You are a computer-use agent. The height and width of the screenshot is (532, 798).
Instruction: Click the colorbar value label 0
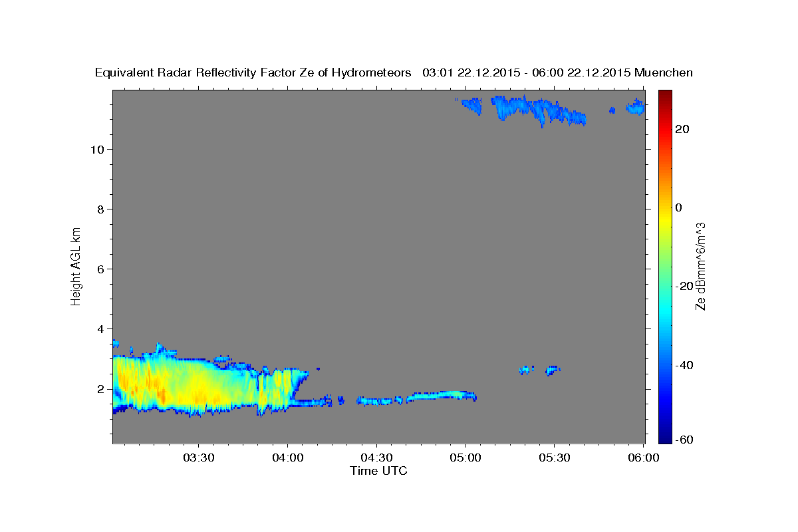point(679,207)
